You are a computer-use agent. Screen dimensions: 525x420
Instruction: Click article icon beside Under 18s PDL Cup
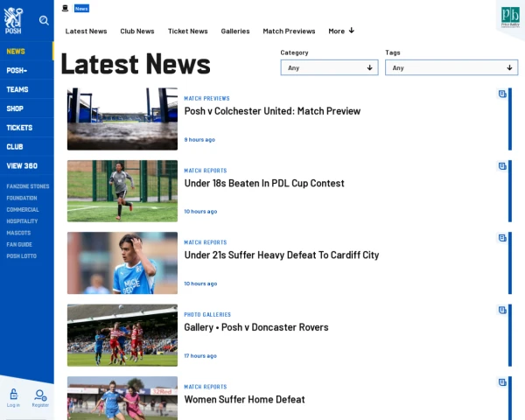click(x=502, y=166)
